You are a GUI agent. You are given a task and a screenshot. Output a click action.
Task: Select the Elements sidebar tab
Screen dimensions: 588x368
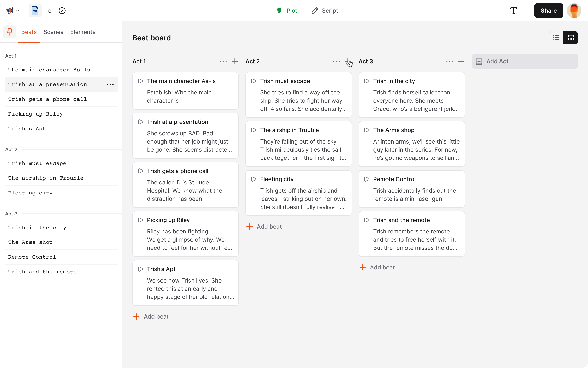coord(83,32)
